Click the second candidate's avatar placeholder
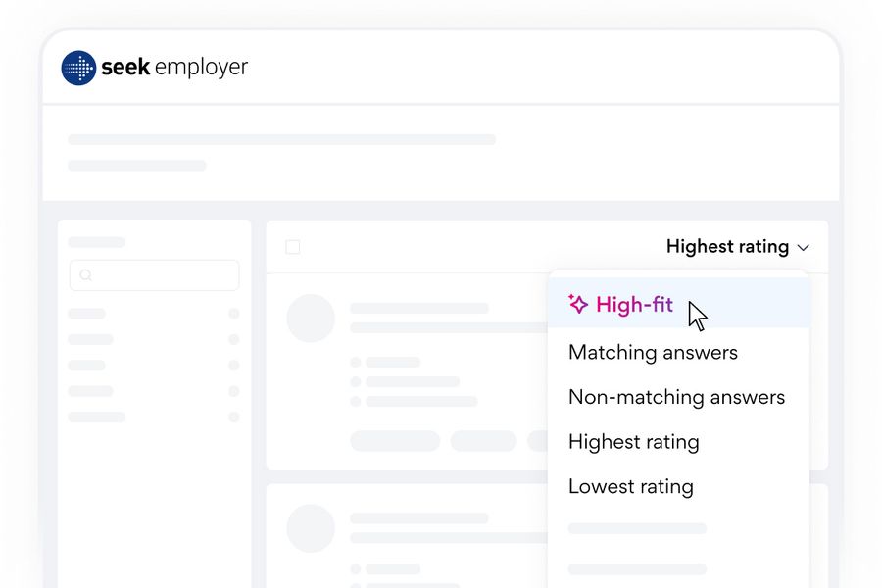882x588 pixels. [311, 528]
